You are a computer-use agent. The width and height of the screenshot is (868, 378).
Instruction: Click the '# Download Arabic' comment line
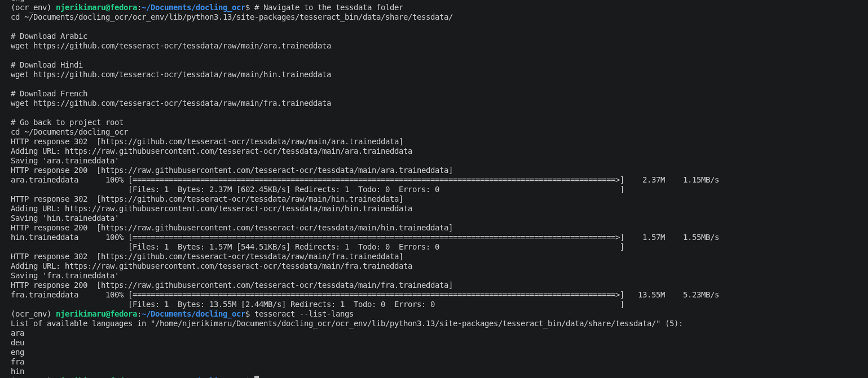pos(49,36)
